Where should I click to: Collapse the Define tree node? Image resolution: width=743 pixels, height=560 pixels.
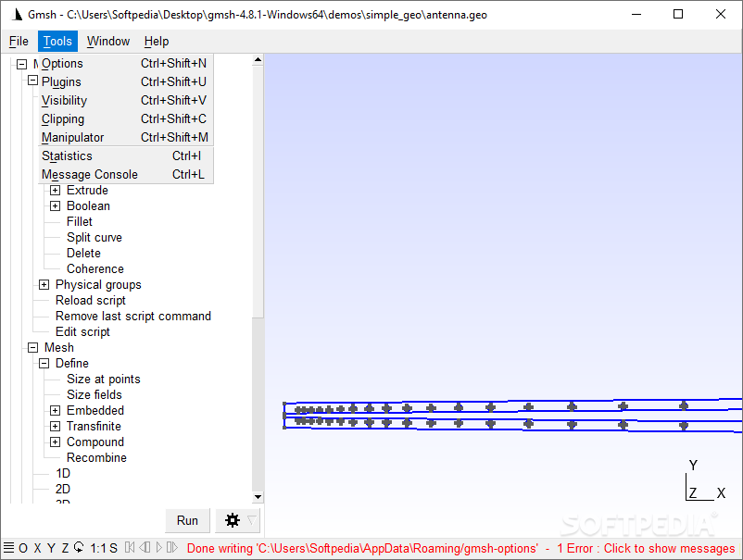point(44,363)
